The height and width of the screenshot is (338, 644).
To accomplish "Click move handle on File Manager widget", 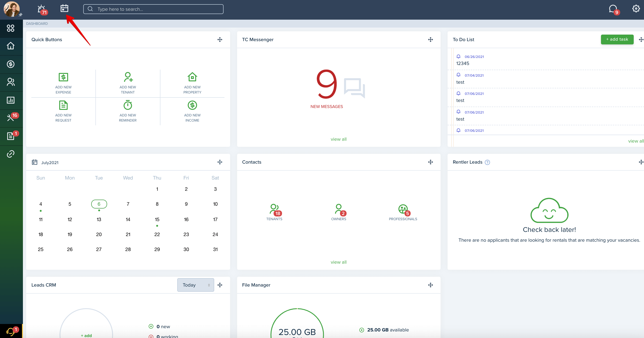I will coord(431,285).
